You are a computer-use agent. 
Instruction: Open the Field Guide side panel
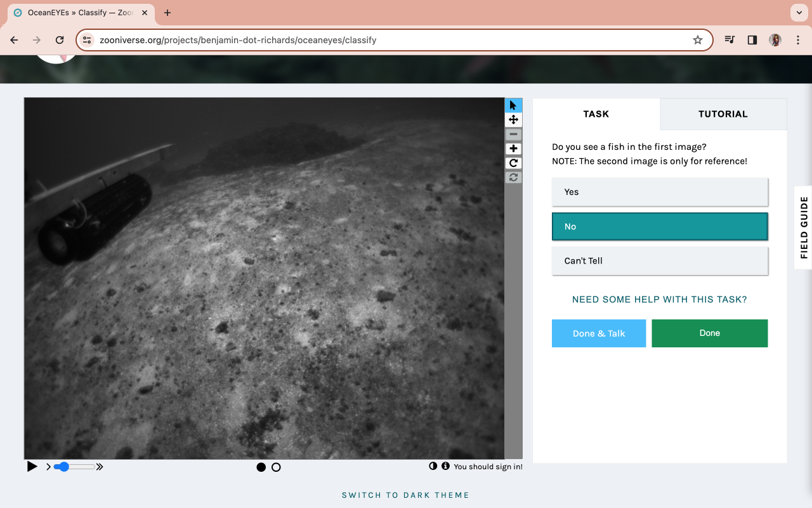point(804,227)
